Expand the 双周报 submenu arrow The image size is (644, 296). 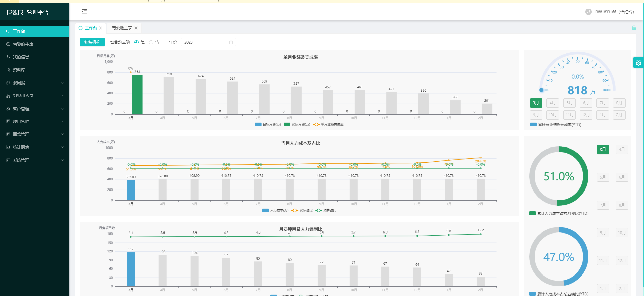coord(62,83)
